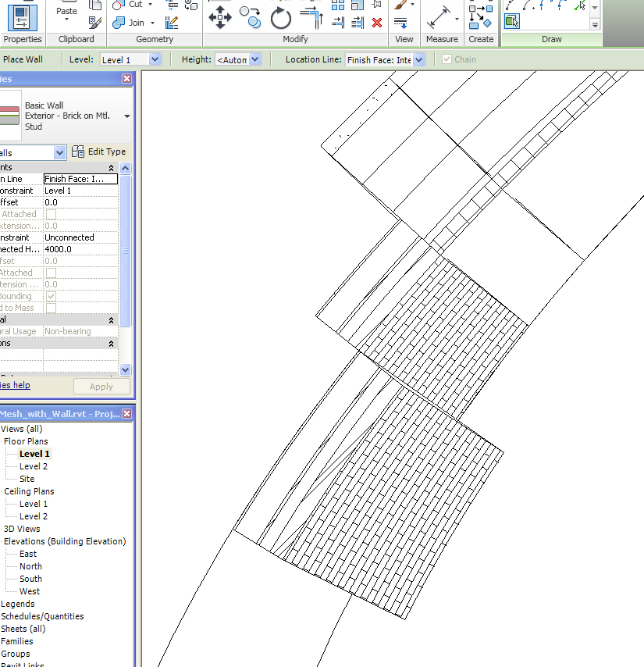
Task: Select the Move tool in Modify panel
Action: [220, 16]
